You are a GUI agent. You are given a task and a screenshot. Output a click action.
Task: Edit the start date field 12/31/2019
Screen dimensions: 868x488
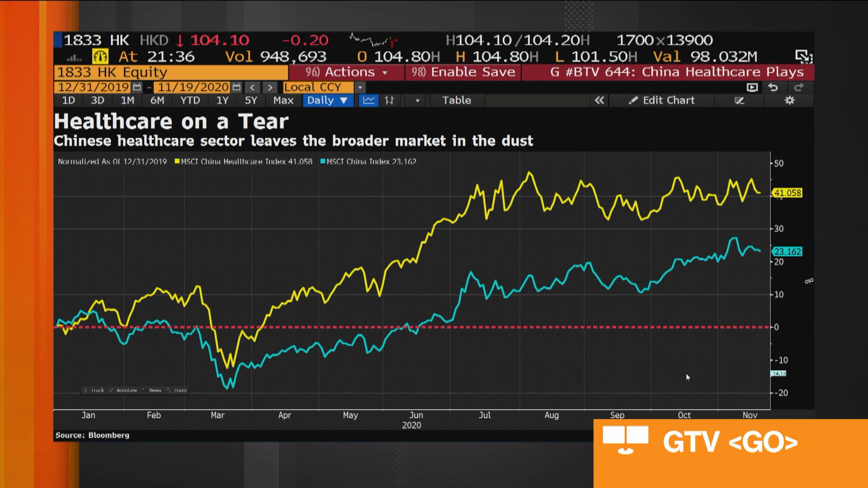(x=94, y=87)
